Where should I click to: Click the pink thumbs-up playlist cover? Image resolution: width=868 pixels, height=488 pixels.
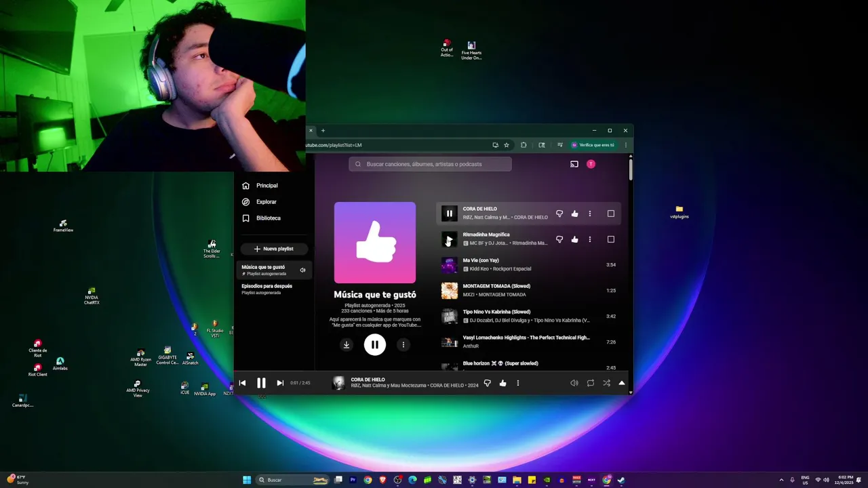pos(375,243)
